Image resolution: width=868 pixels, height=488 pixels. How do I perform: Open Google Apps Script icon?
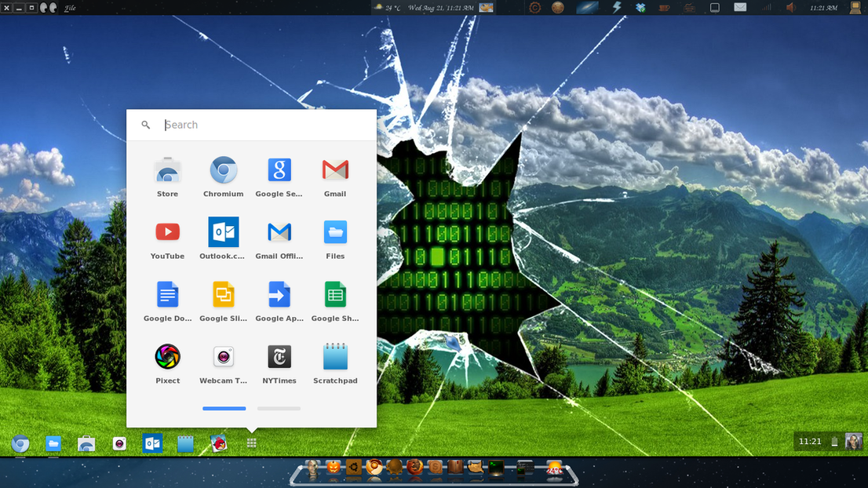pos(279,301)
